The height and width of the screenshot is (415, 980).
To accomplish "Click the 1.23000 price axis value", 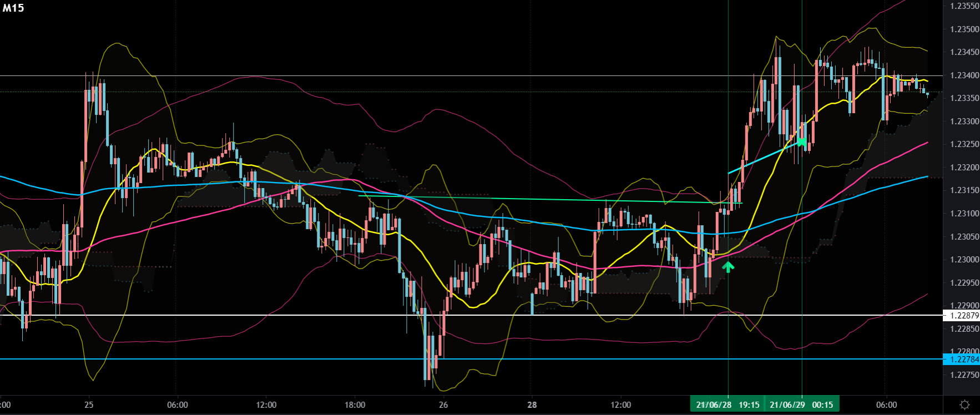I will 964,260.
